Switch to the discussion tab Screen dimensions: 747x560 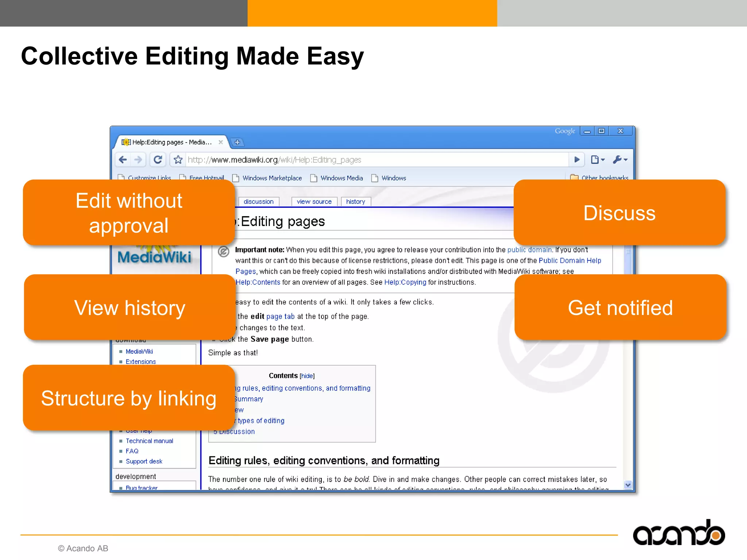[x=259, y=202]
